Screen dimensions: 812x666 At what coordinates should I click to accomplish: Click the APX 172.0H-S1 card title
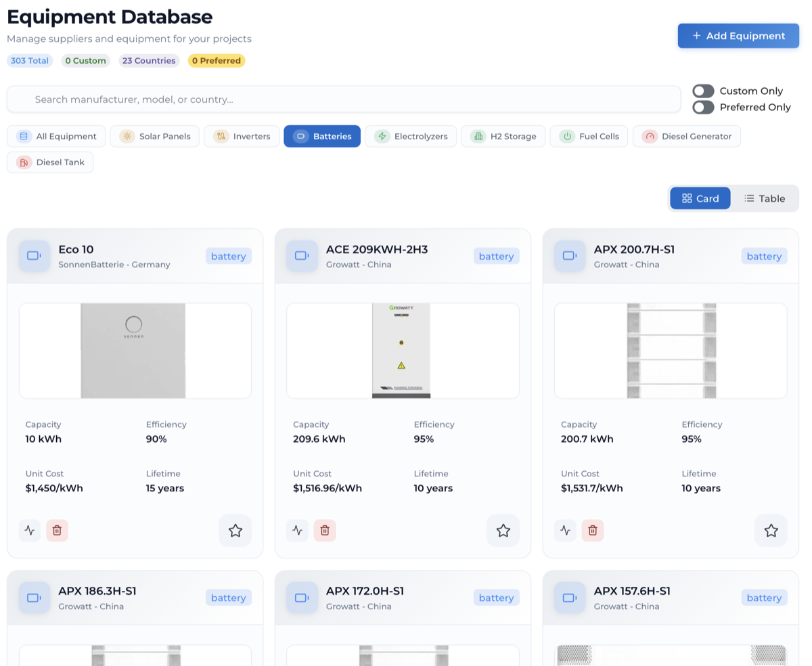click(365, 591)
